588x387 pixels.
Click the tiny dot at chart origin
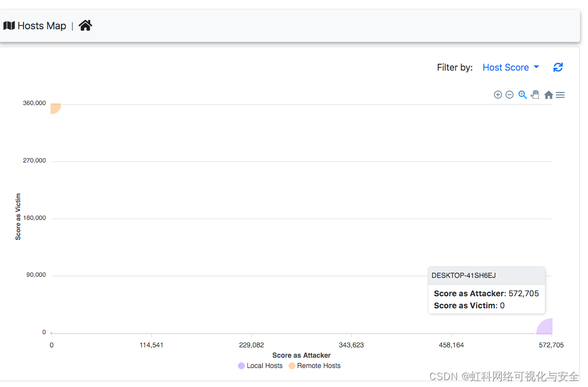pos(51,333)
